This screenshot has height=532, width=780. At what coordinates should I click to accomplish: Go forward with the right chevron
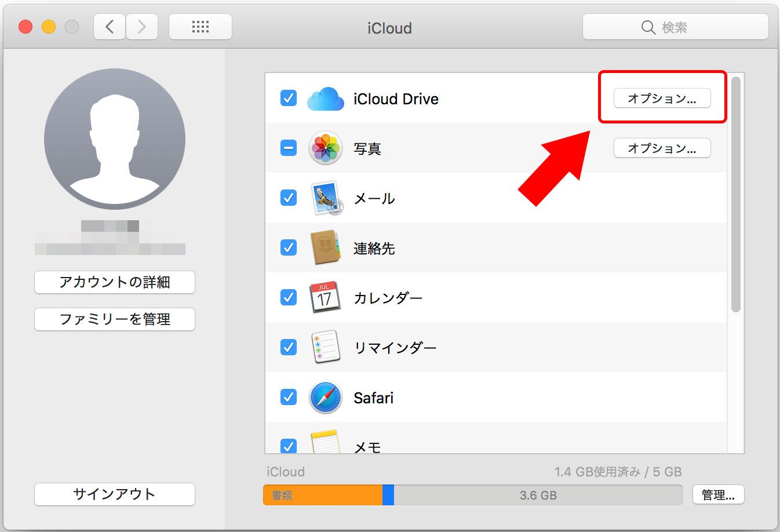click(x=142, y=27)
